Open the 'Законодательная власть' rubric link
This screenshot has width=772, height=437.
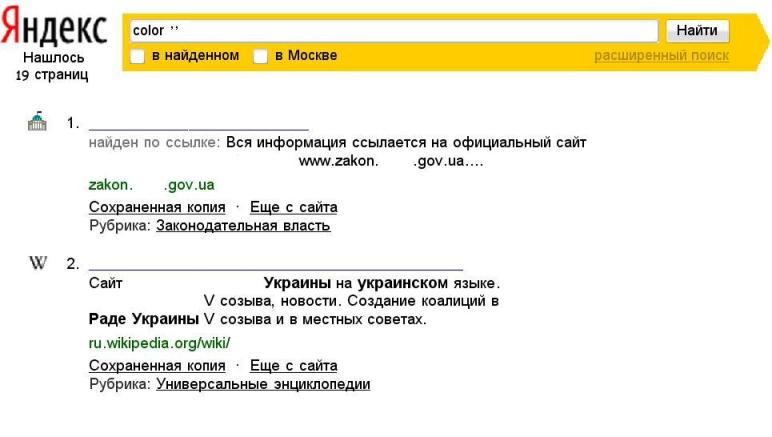click(243, 226)
